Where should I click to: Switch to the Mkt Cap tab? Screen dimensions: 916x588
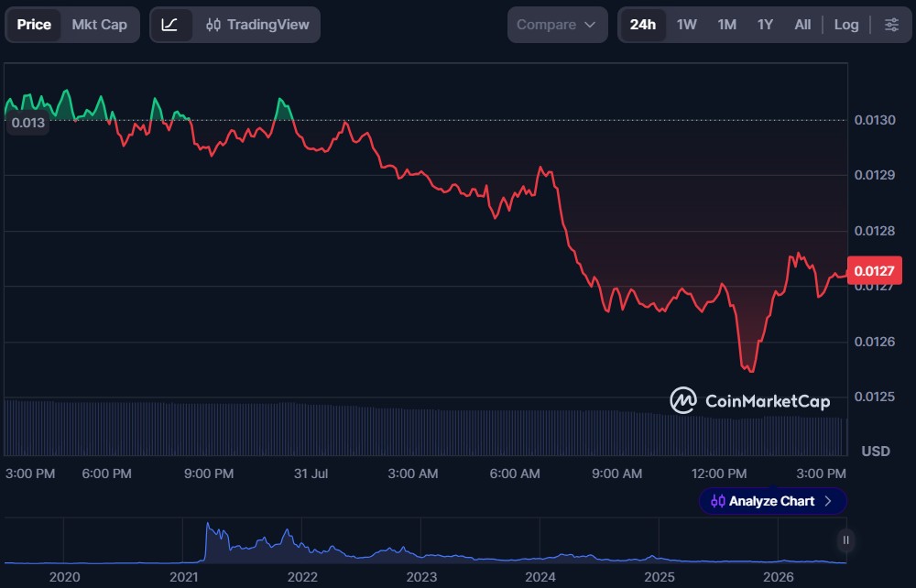[x=99, y=25]
